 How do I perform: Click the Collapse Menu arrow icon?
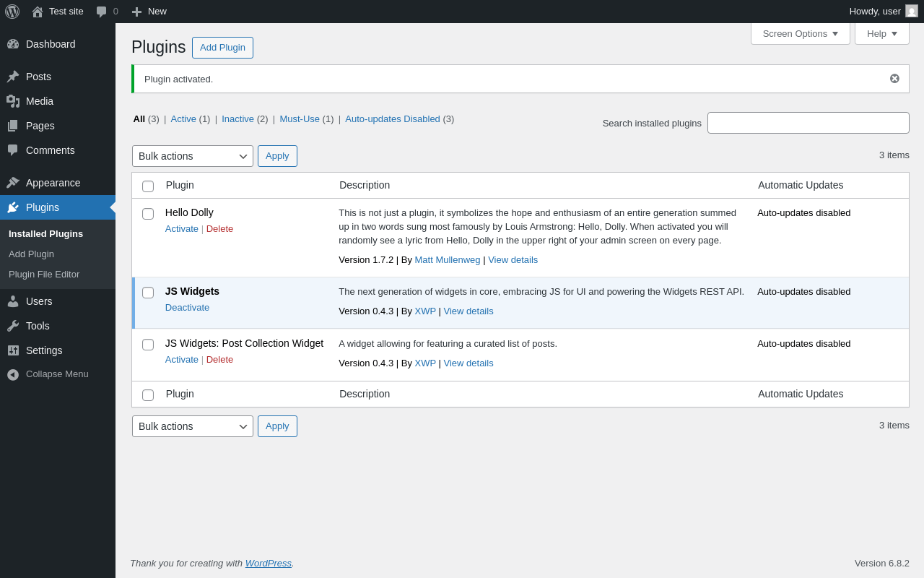[x=13, y=374]
